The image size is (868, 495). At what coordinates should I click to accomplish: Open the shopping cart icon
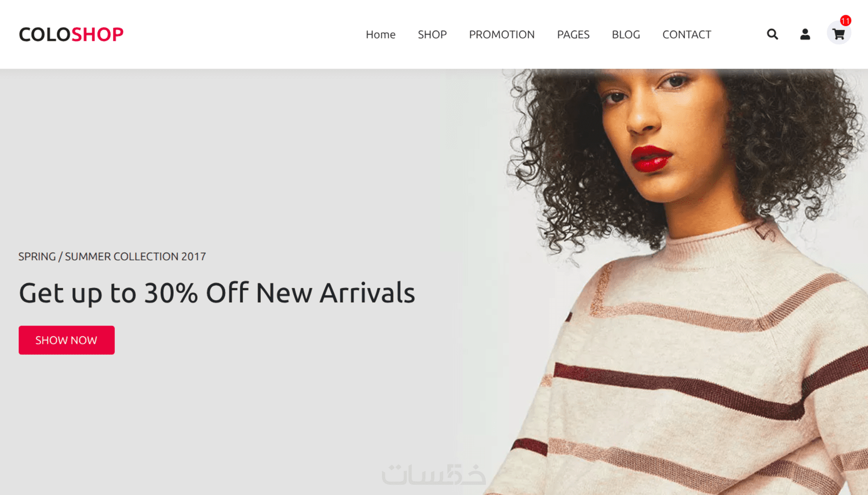(x=839, y=34)
